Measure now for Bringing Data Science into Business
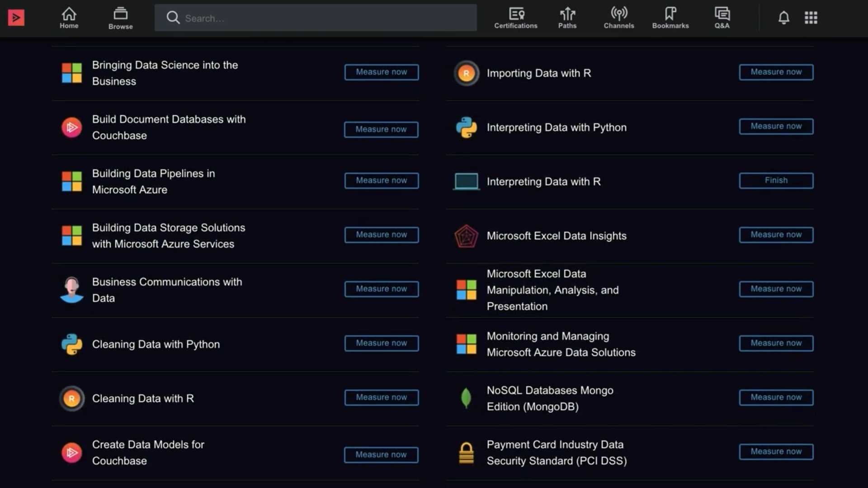Screen dimensions: 868x488 (x=382, y=72)
